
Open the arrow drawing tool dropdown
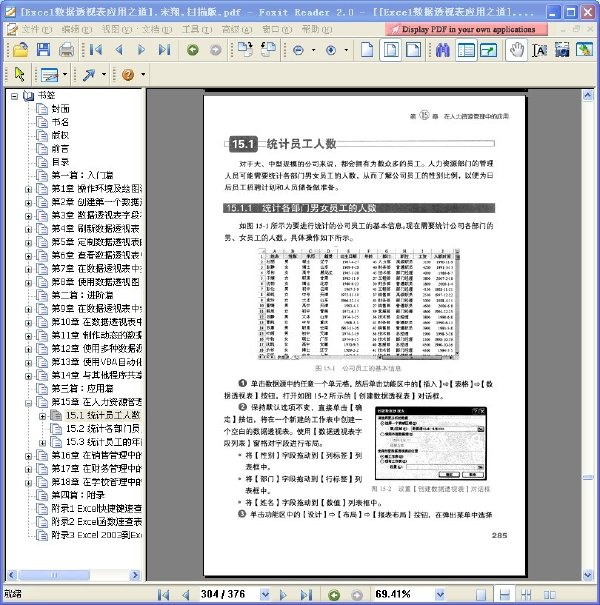pos(104,74)
